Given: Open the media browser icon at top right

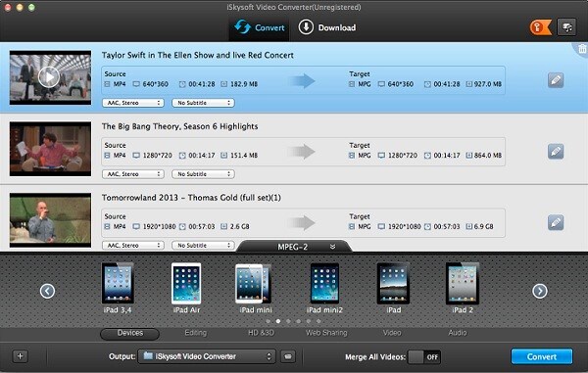Looking at the screenshot, I should (566, 27).
